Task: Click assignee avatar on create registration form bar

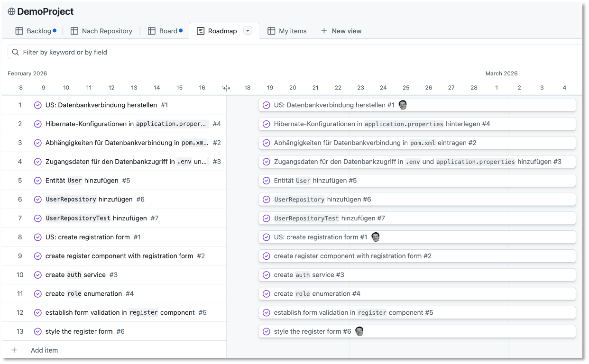Action: point(376,237)
